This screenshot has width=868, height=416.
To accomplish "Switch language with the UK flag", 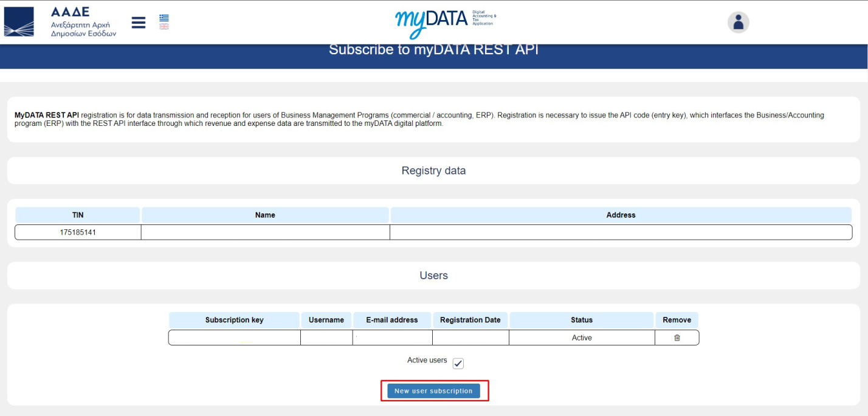I will tap(164, 26).
